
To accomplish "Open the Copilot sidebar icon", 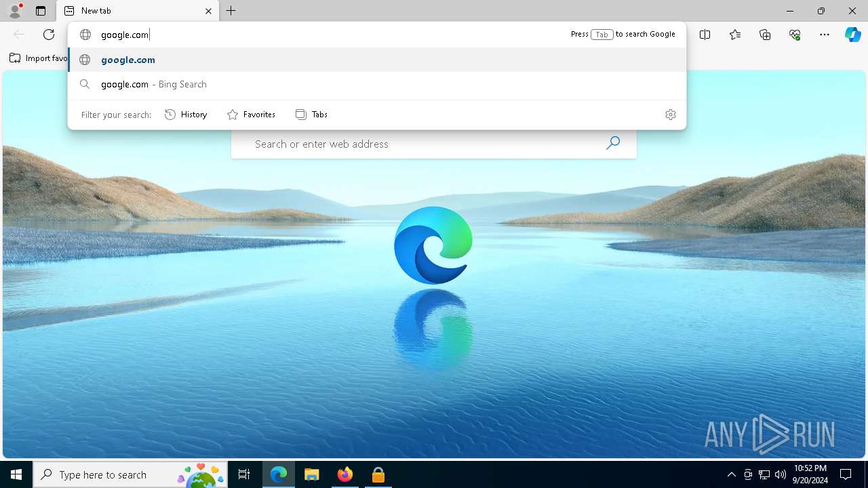I will click(852, 35).
